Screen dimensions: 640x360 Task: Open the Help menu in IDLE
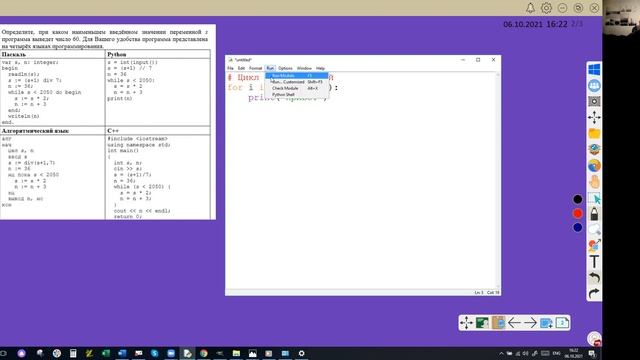(x=320, y=68)
